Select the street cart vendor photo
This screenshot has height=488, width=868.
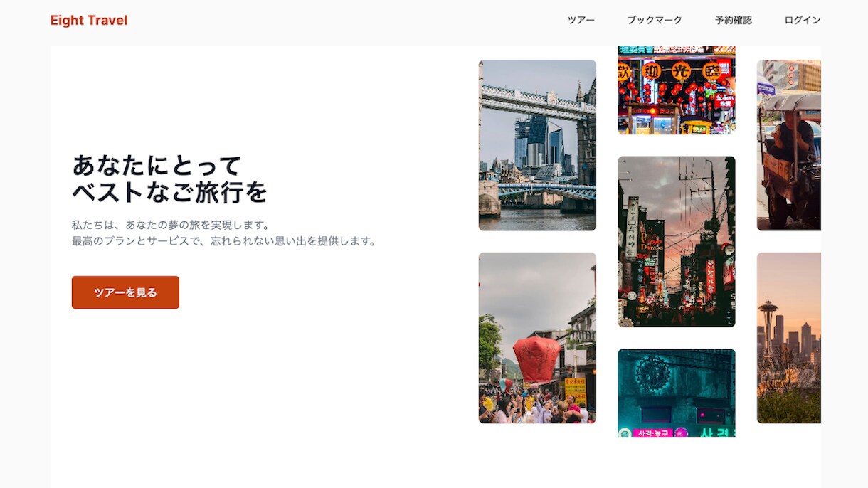[789, 145]
